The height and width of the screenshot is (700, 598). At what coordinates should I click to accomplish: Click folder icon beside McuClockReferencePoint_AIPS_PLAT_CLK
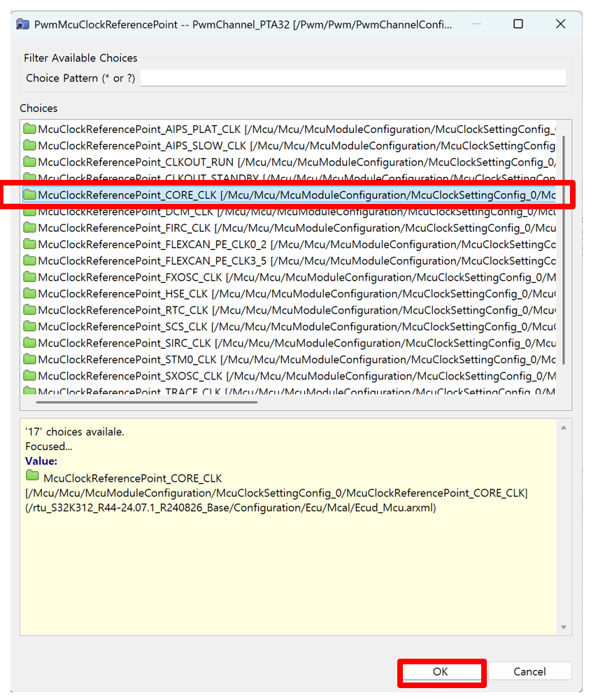coord(29,129)
